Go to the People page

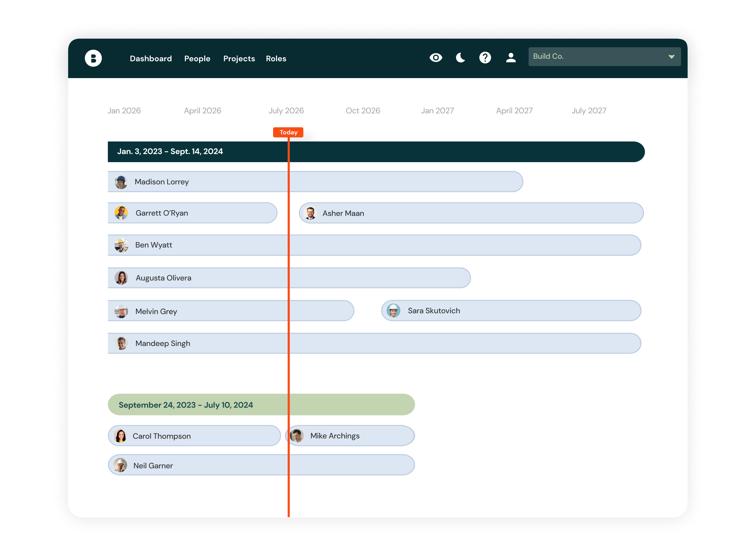197,59
